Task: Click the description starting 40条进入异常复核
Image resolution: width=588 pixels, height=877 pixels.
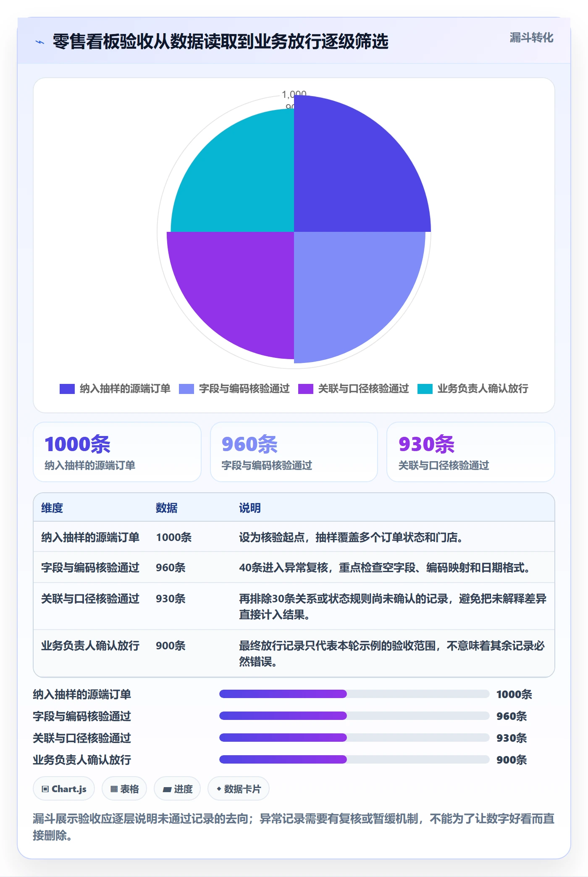Action: (385, 567)
